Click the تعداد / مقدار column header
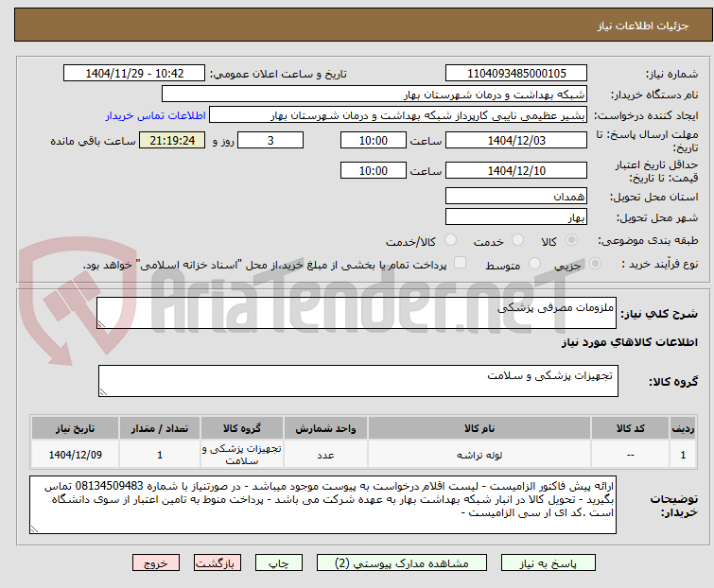The image size is (714, 588). 160,428
